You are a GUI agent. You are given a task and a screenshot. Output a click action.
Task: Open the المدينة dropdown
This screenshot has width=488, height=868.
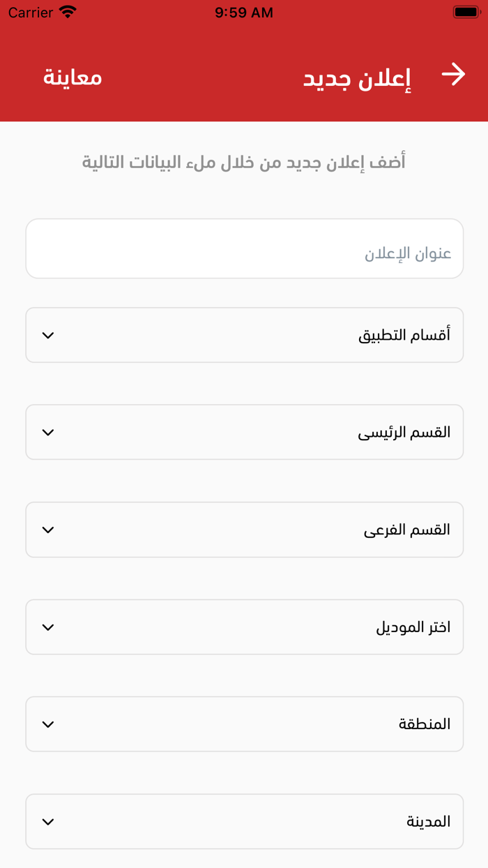coord(244,821)
